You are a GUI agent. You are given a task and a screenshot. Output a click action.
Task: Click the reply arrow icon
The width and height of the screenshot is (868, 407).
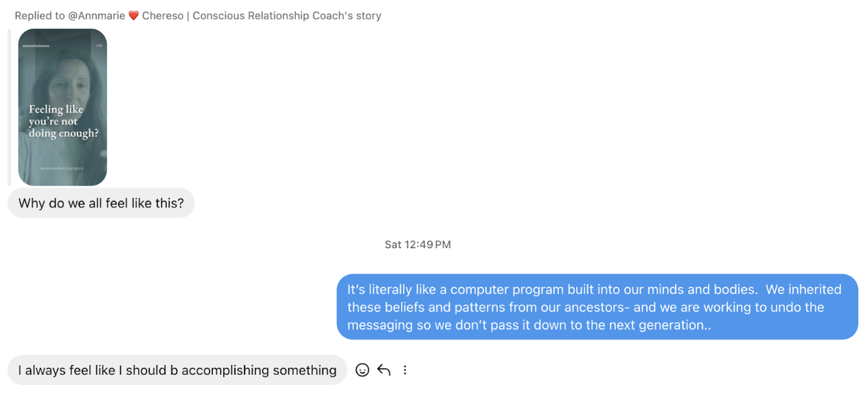point(384,370)
